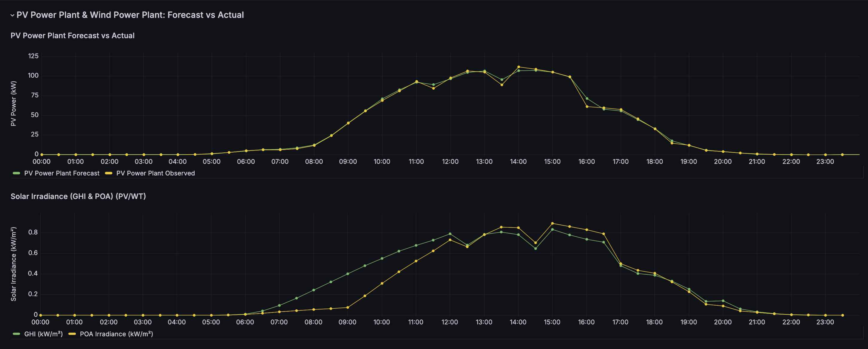This screenshot has height=349, width=868.
Task: Click the green GHI legend color marker
Action: [x=16, y=334]
